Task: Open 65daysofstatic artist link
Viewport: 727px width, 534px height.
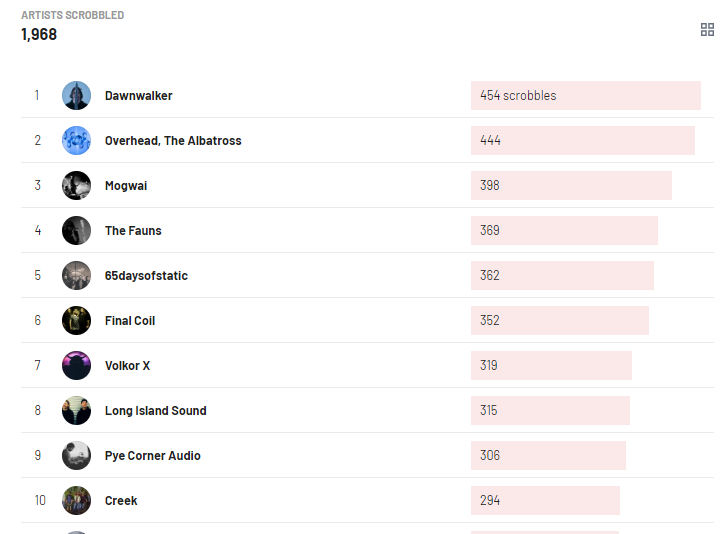Action: 146,276
